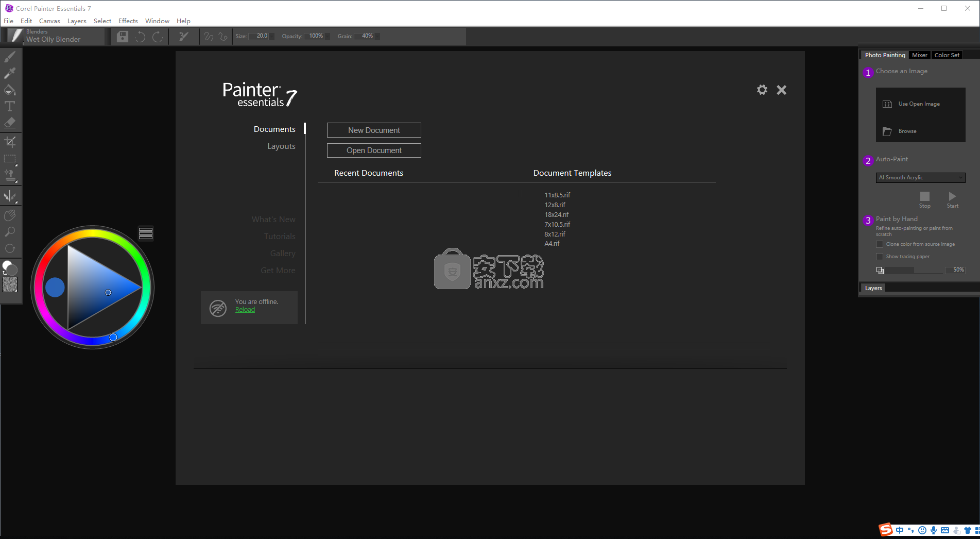Select straight line stroke style icon
The width and height of the screenshot is (980, 539).
[223, 37]
